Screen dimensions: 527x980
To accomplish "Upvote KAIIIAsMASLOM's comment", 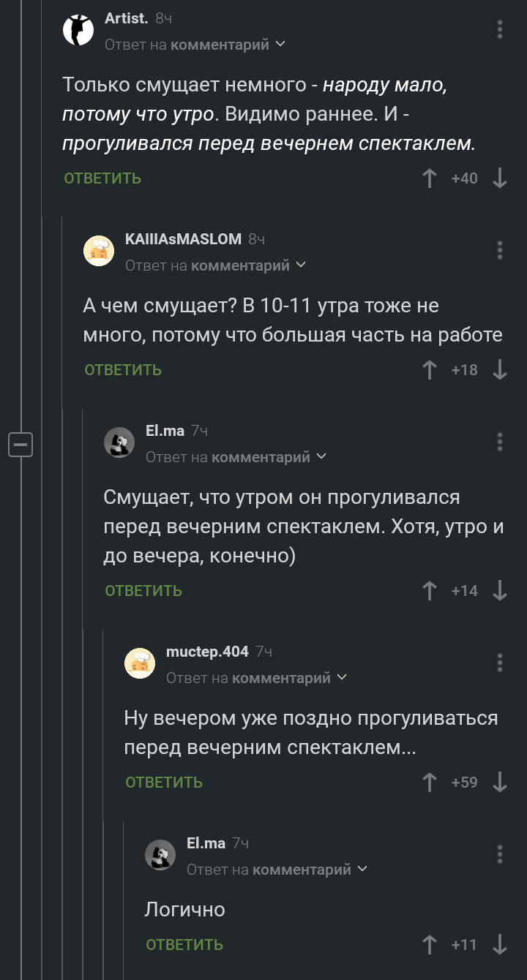I will click(430, 370).
